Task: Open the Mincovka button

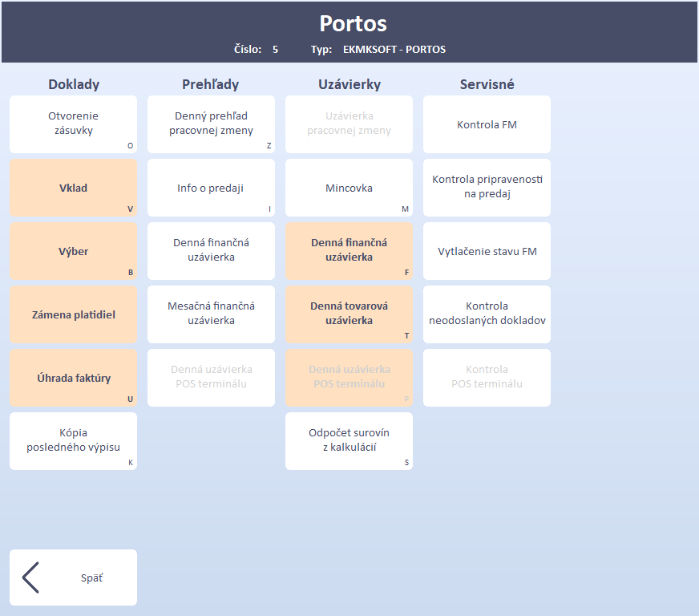Action: click(x=349, y=188)
